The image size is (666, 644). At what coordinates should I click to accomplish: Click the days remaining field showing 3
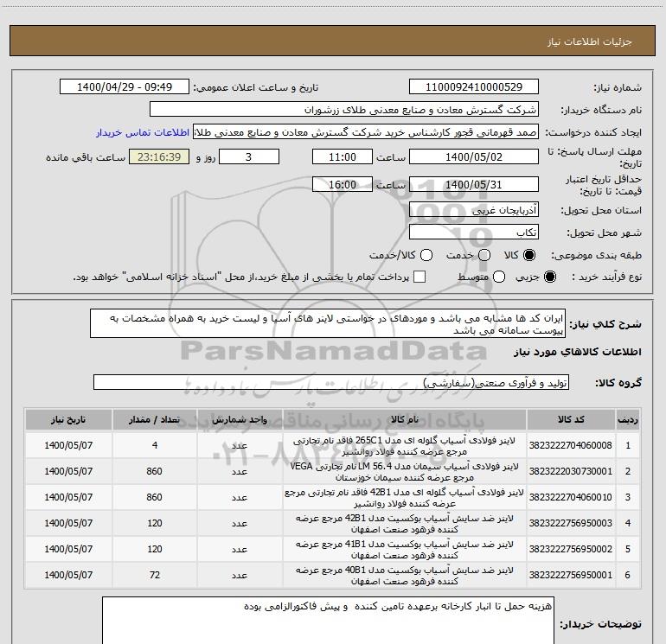pyautogui.click(x=249, y=156)
